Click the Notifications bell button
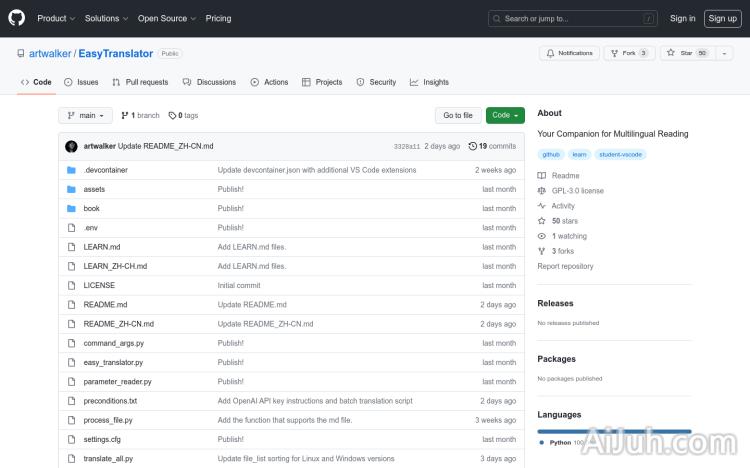 coord(569,53)
